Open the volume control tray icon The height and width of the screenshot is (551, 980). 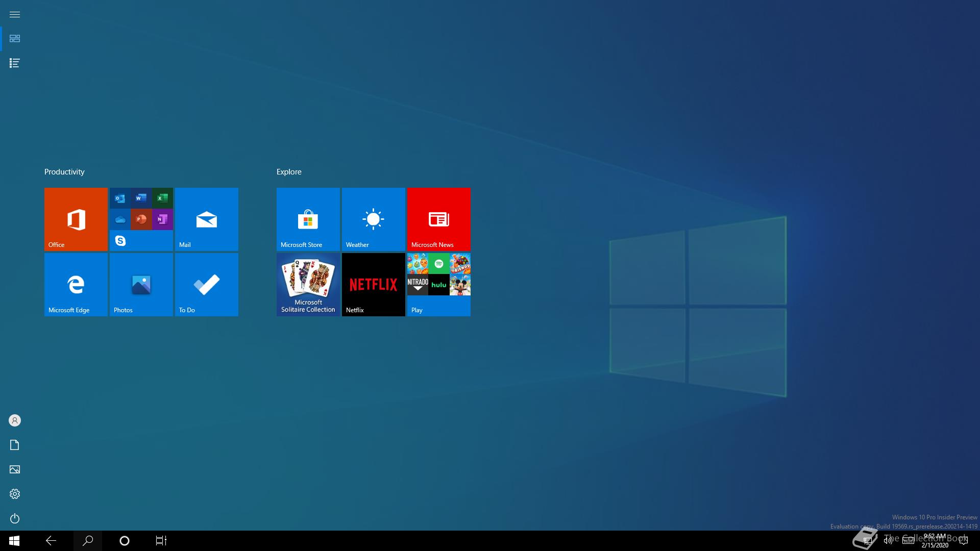(888, 541)
